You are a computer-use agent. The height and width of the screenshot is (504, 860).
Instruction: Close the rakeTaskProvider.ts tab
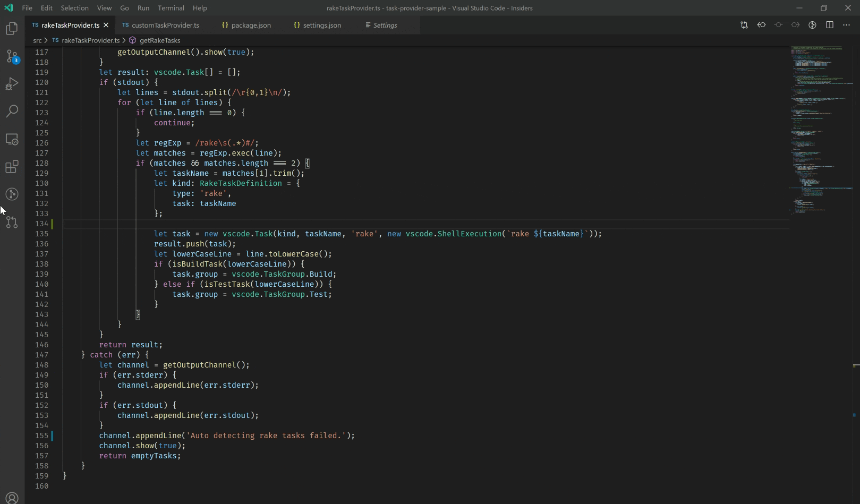coord(106,25)
